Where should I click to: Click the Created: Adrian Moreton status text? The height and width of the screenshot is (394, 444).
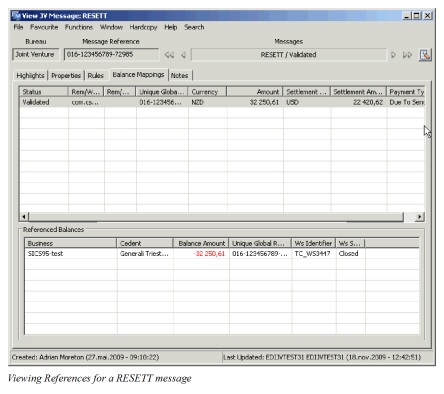[x=85, y=357]
